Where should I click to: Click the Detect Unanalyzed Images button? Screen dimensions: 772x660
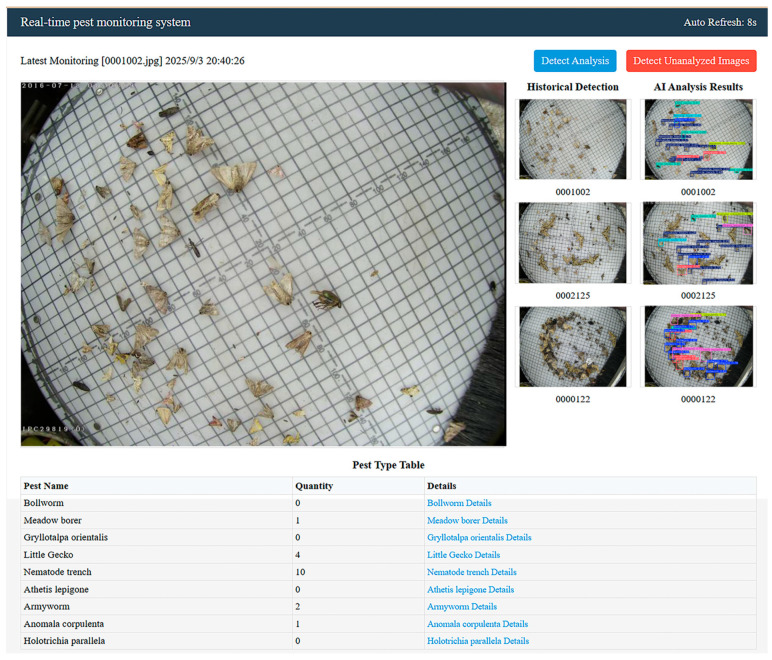(x=691, y=61)
